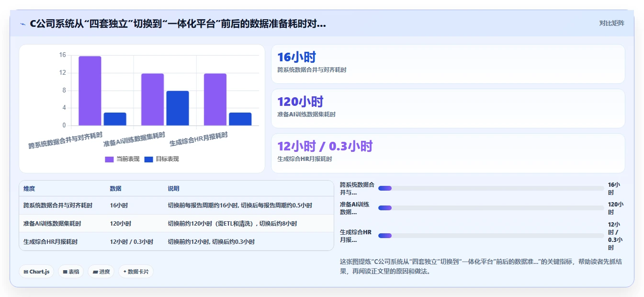Click the 当前表现 legend label
The image size is (644, 297).
coord(128,159)
